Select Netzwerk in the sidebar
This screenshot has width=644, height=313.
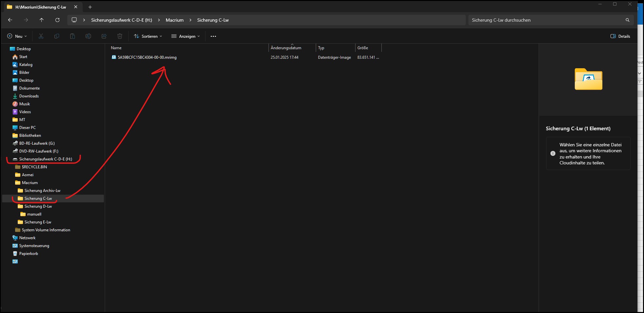click(27, 238)
